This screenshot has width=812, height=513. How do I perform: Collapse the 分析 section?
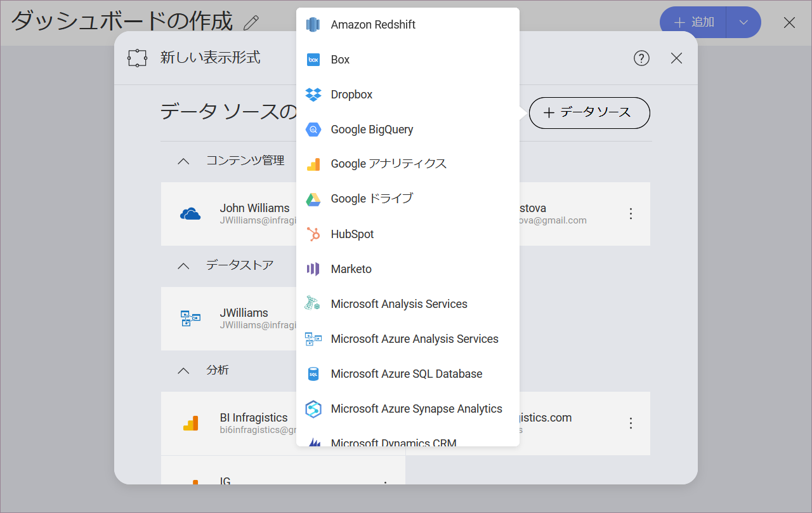(x=183, y=371)
